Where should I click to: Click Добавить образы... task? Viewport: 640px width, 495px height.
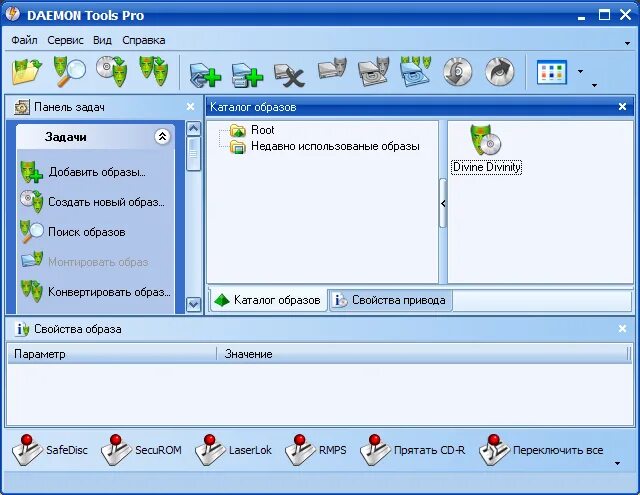[97, 172]
